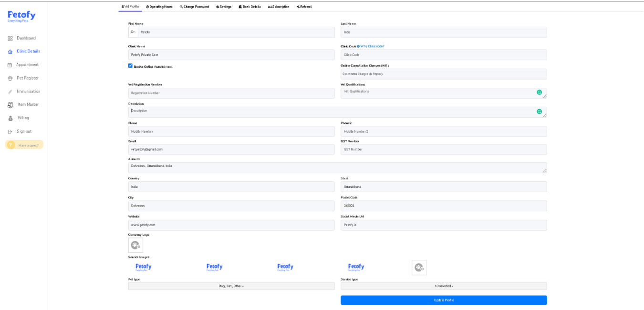The image size is (644, 310).
Task: Click the info icon beside Clinic Code
Action: coord(358,46)
